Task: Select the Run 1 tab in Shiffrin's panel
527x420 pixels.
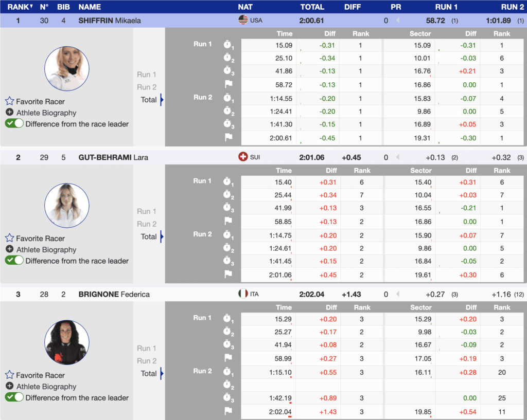Action: pyautogui.click(x=147, y=75)
